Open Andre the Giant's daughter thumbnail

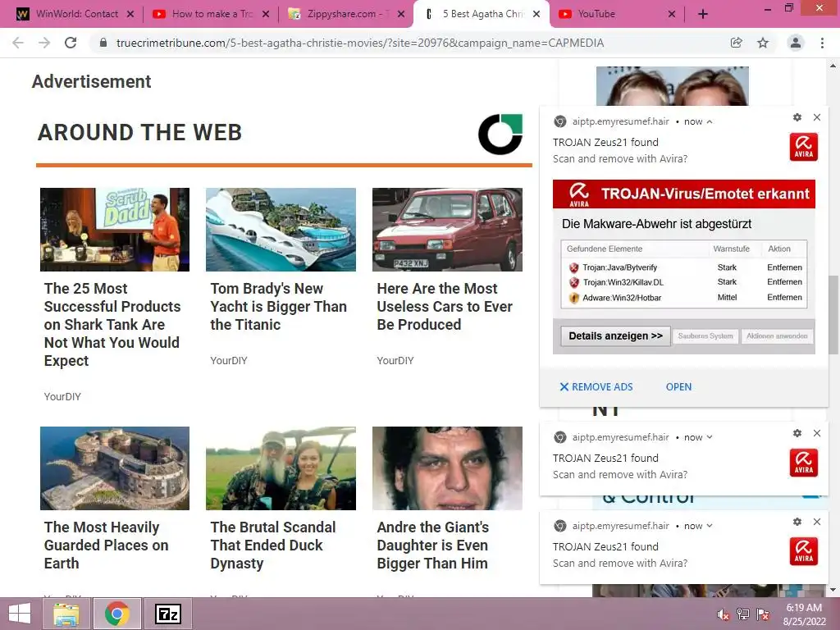[447, 468]
